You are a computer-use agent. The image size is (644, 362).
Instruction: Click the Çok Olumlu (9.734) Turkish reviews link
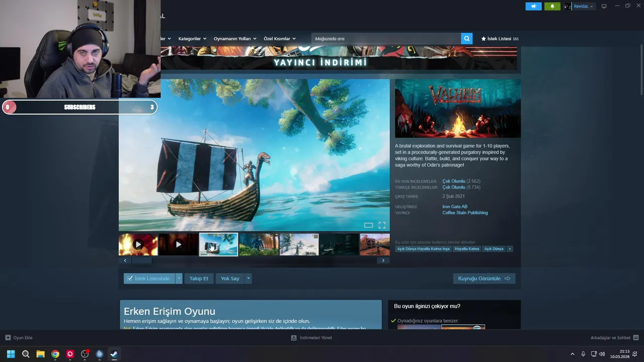click(461, 187)
